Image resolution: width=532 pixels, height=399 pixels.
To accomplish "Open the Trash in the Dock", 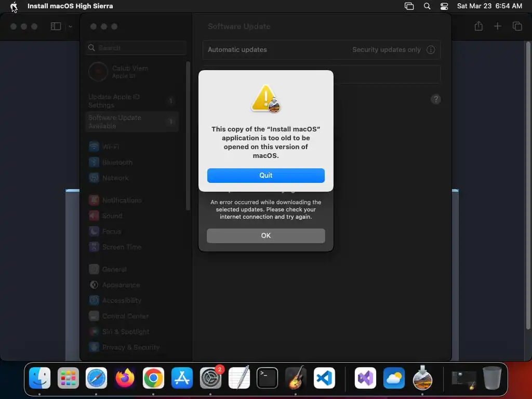I will coord(493,378).
